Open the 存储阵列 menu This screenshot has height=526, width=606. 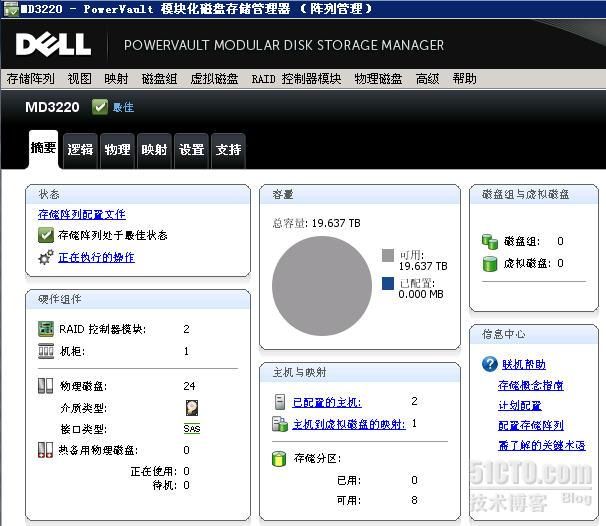pyautogui.click(x=31, y=79)
